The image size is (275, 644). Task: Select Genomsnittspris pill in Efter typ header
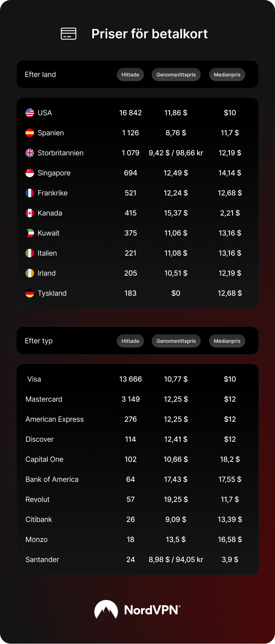pos(176,341)
